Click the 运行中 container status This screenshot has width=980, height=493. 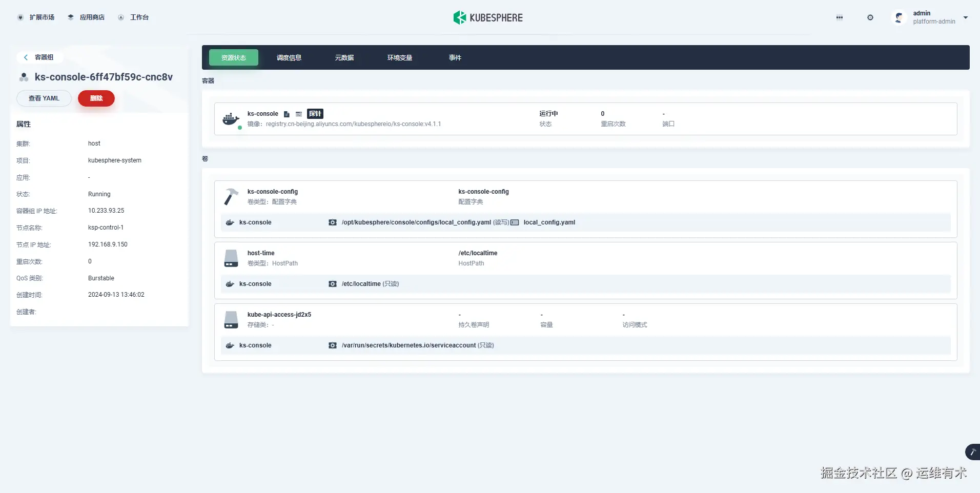(x=548, y=114)
